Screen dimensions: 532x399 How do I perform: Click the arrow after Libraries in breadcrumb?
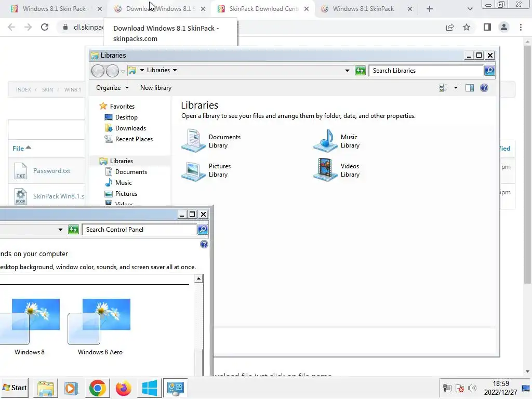click(x=175, y=70)
